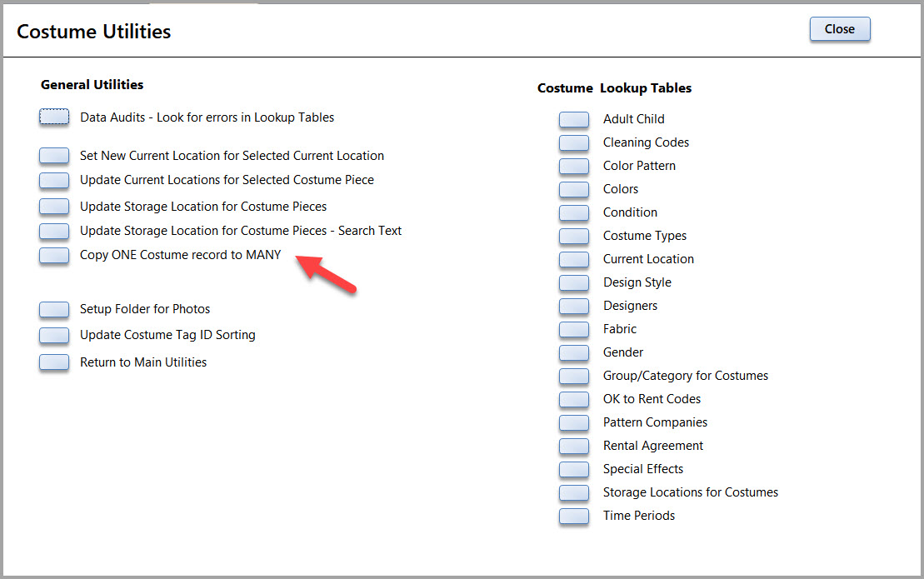Screen dimensions: 924x579
Task: Click button for Set New Current Location
Action: click(54, 156)
